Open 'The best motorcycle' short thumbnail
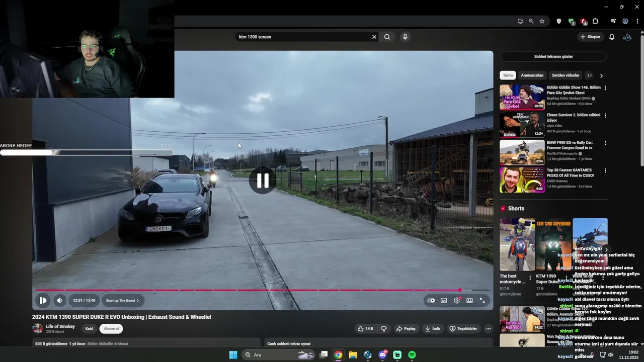The height and width of the screenshot is (362, 644). pos(517,244)
